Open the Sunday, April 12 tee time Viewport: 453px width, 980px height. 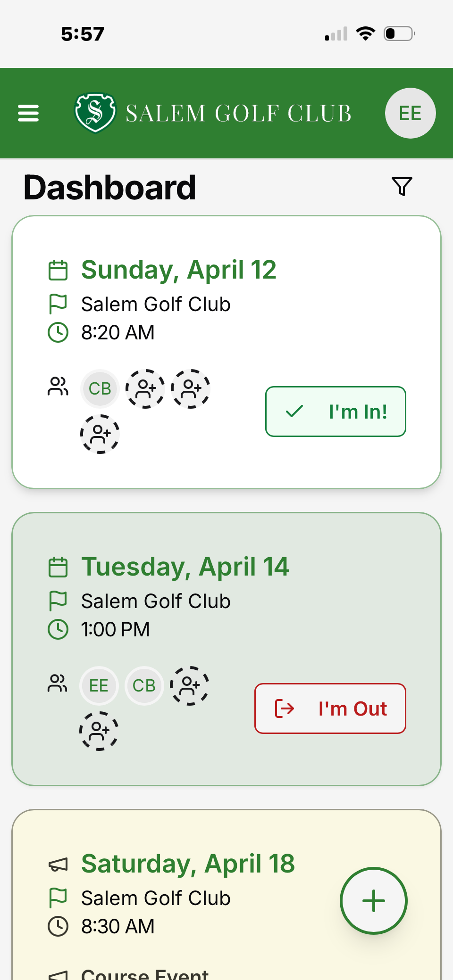179,270
